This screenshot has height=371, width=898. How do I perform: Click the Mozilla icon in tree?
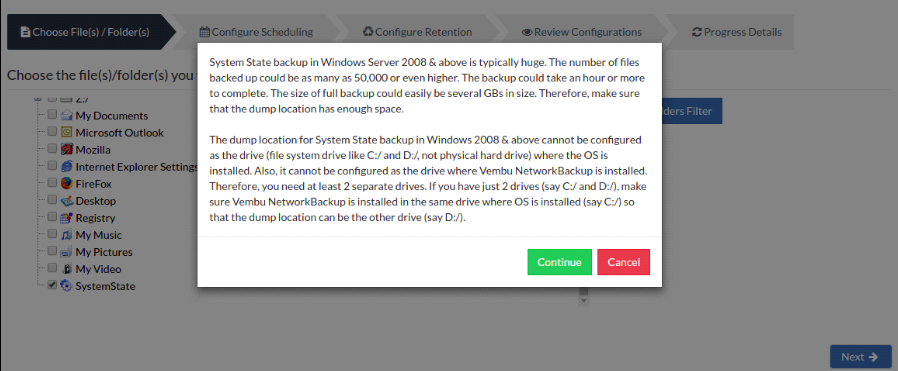(x=67, y=150)
